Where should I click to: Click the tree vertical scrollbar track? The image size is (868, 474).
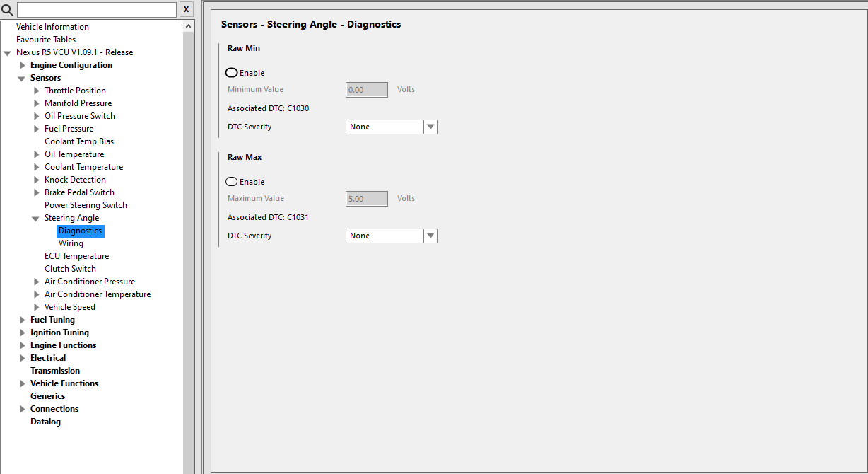click(x=188, y=253)
